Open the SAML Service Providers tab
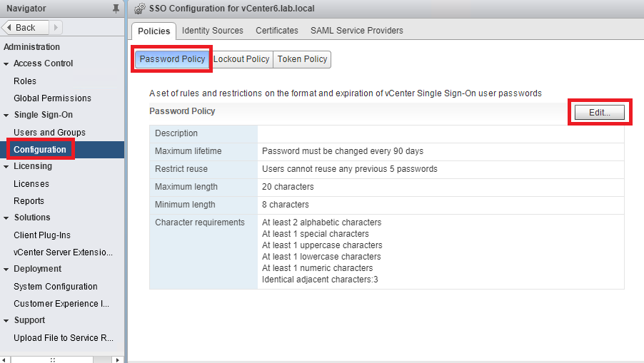644x363 pixels. click(356, 31)
